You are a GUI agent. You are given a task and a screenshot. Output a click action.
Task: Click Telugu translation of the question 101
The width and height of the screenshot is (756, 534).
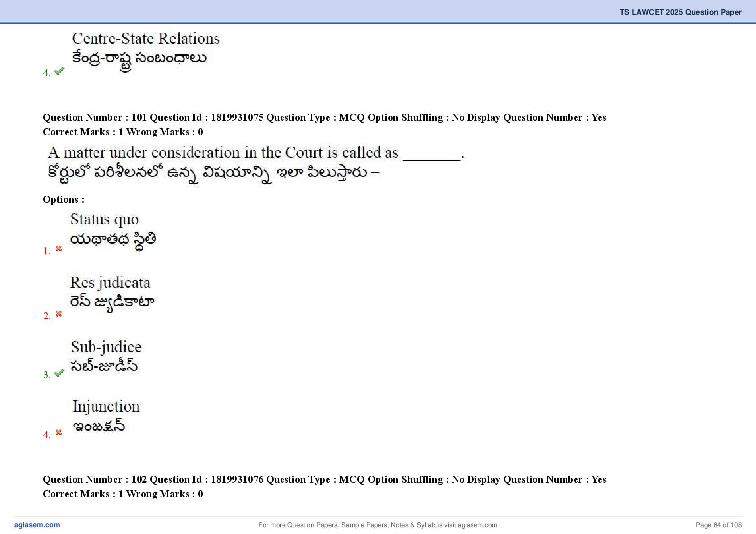coord(213,173)
